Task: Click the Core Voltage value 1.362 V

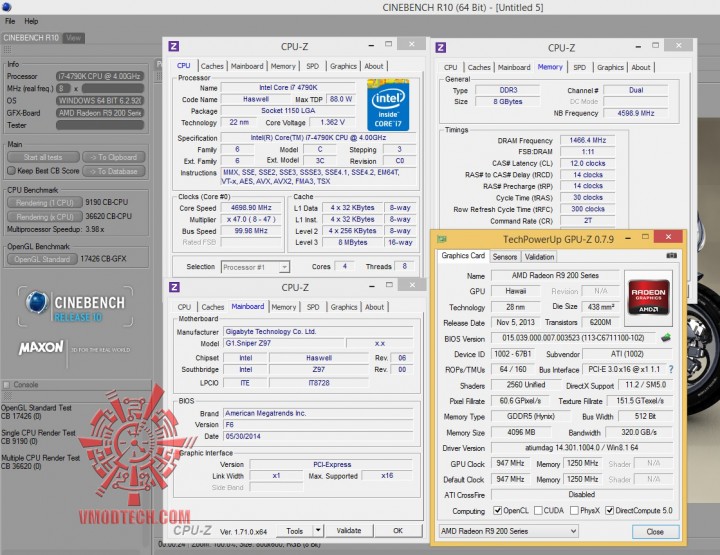Action: click(x=332, y=122)
